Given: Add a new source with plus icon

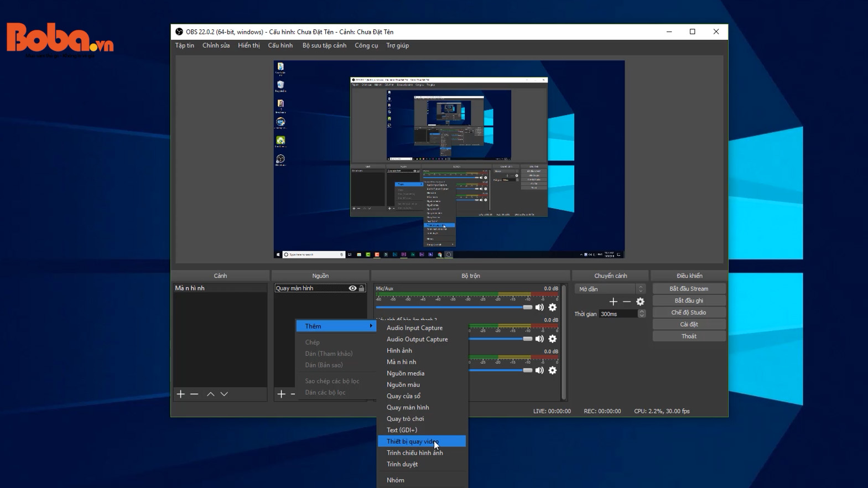Looking at the screenshot, I should coord(282,394).
